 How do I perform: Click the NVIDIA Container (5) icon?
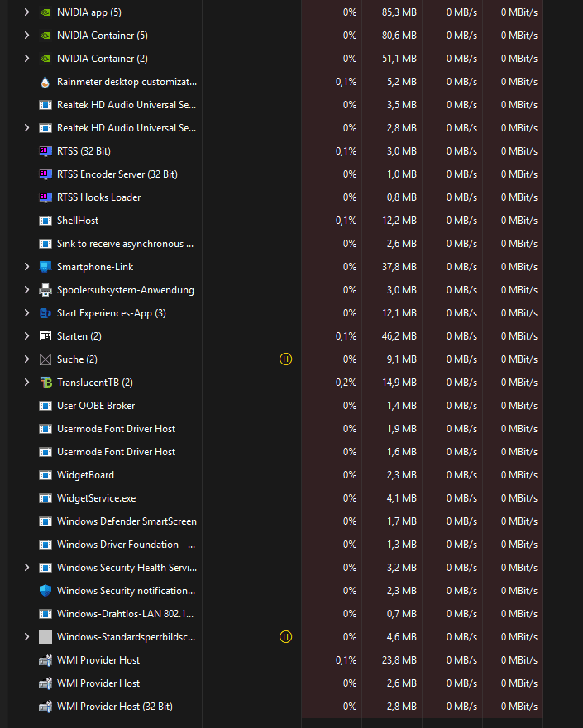[x=45, y=36]
